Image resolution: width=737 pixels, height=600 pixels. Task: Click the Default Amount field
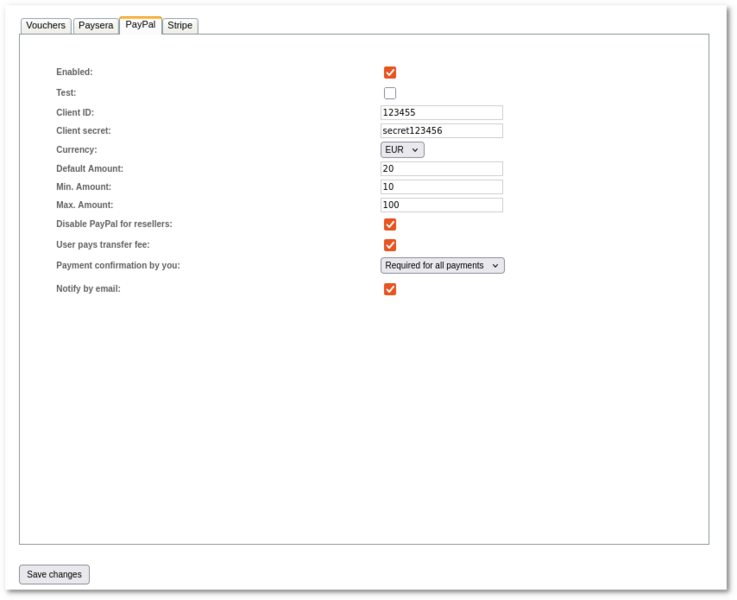pos(441,169)
